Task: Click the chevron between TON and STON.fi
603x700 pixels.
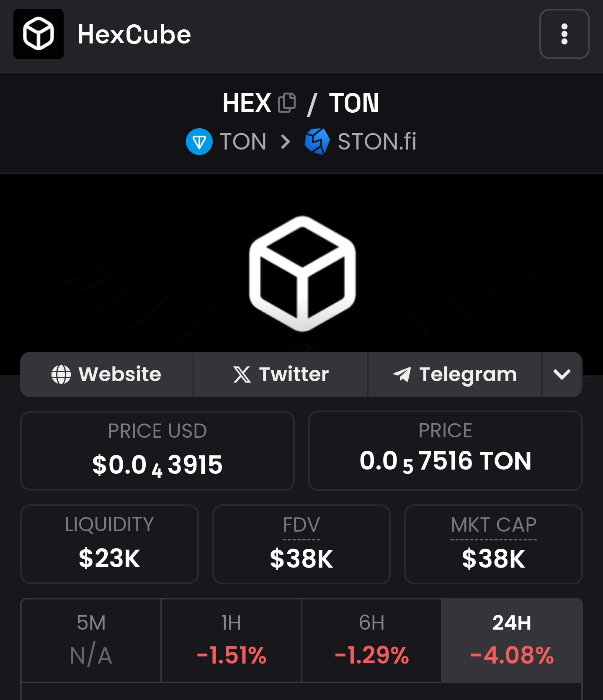Action: click(x=286, y=142)
